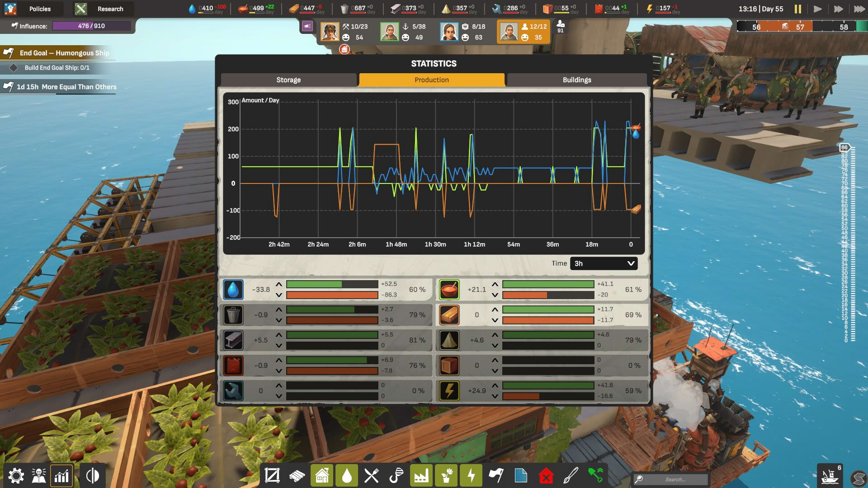This screenshot has height=488, width=868.
Task: Click the megaphone announcement icon
Action: click(307, 26)
